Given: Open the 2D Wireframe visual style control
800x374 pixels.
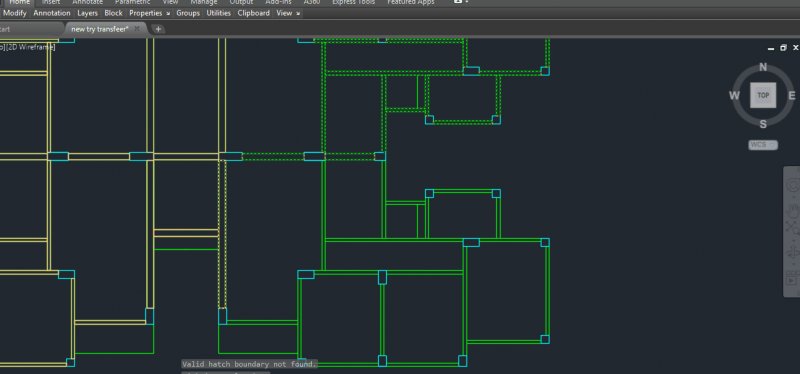Looking at the screenshot, I should point(31,47).
